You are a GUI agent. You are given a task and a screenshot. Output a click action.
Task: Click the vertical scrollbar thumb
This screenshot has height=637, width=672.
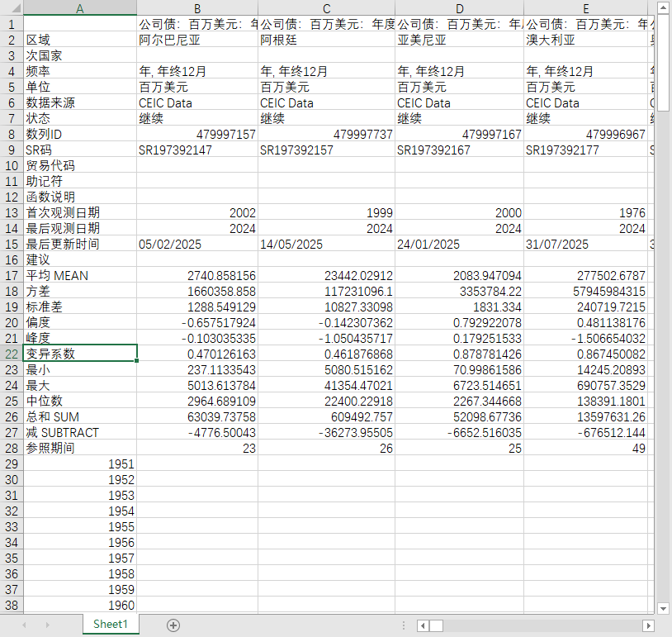coord(663,62)
